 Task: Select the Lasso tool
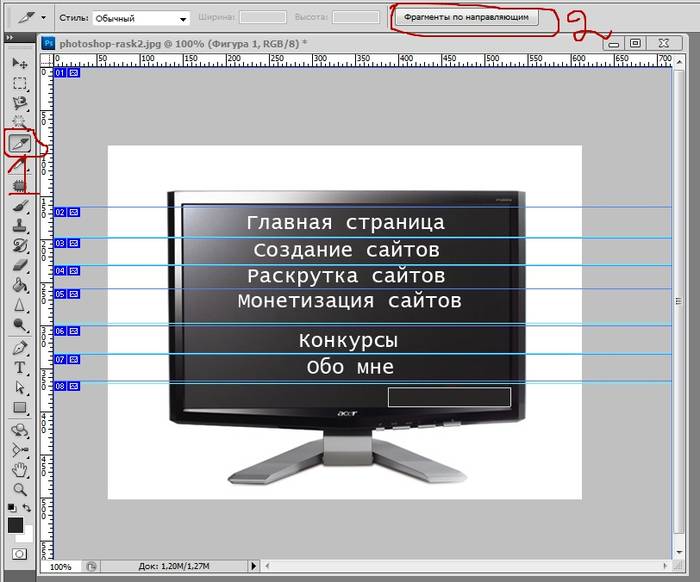click(19, 104)
